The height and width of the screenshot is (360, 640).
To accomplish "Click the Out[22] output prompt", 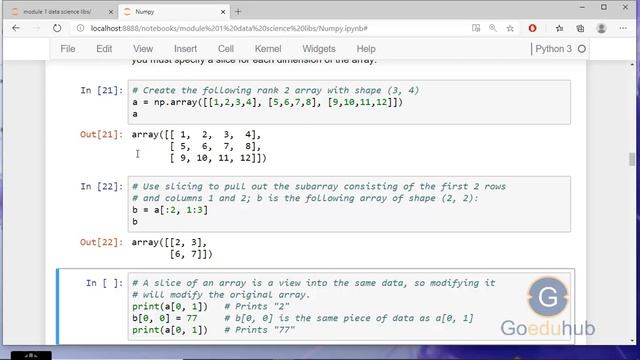I will [x=101, y=242].
